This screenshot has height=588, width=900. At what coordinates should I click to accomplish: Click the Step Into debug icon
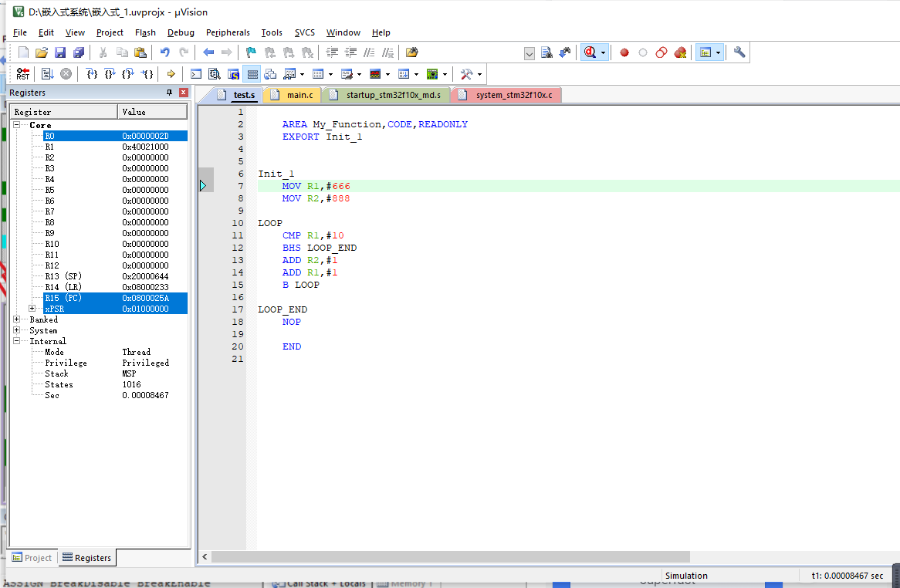[92, 74]
